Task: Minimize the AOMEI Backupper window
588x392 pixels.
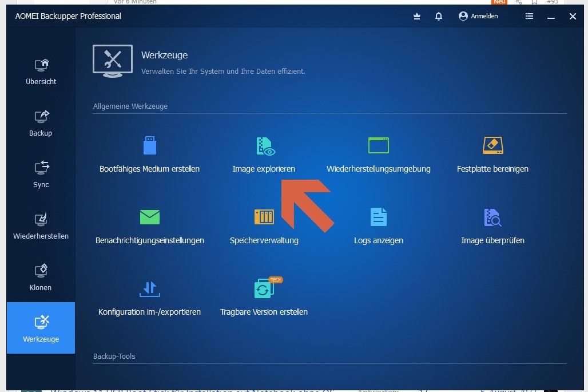Action: click(551, 17)
